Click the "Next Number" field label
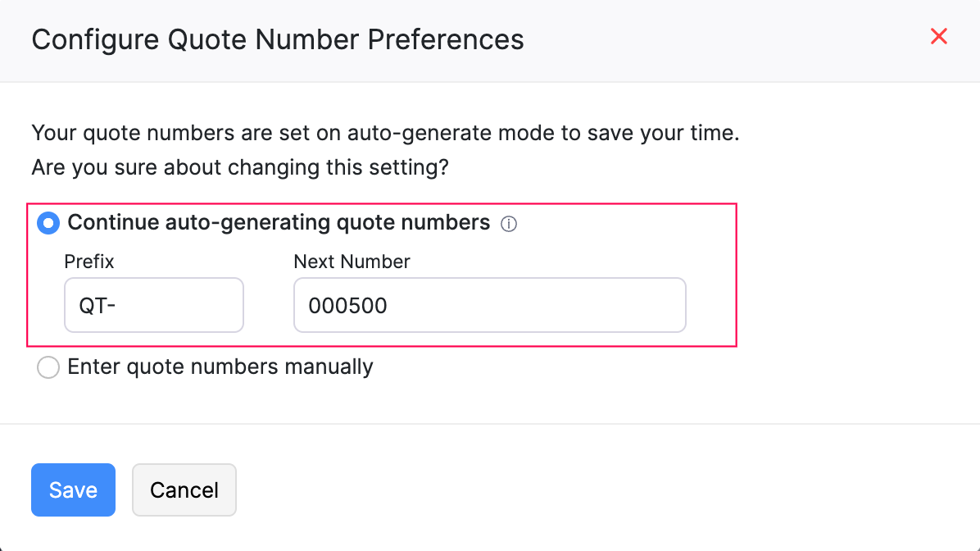This screenshot has width=980, height=551. click(352, 262)
